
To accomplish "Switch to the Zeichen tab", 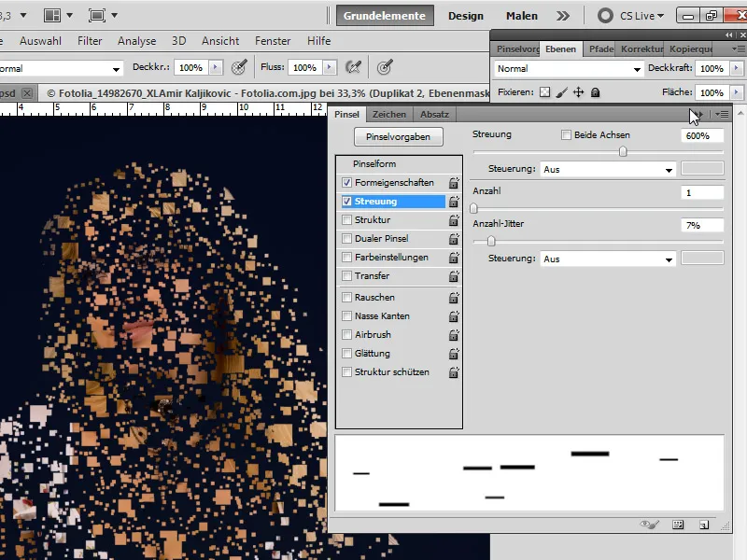I will pyautogui.click(x=389, y=113).
